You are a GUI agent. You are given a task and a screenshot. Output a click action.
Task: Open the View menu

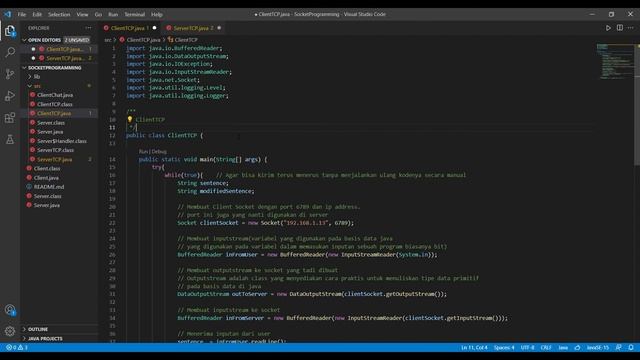82,14
